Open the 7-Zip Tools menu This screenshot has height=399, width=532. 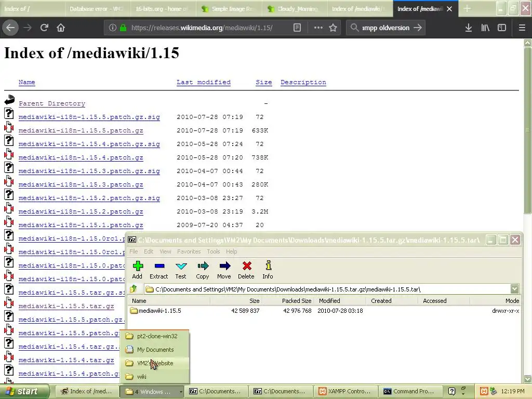coord(214,251)
